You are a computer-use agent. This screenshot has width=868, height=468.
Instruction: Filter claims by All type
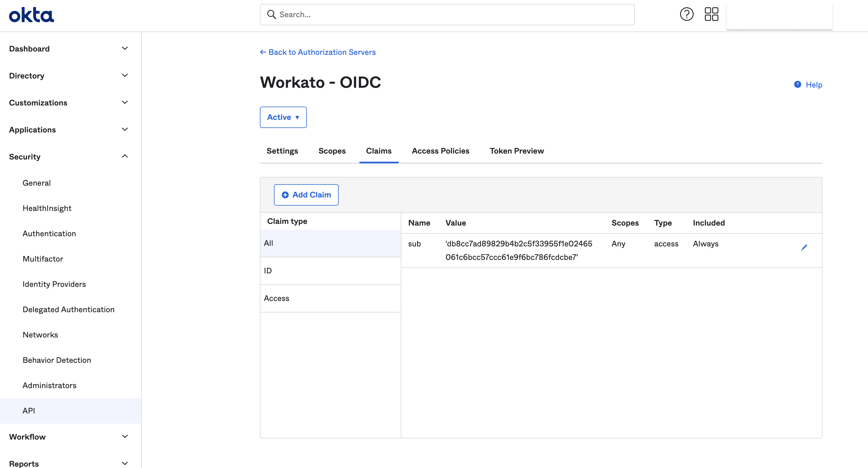tap(330, 243)
